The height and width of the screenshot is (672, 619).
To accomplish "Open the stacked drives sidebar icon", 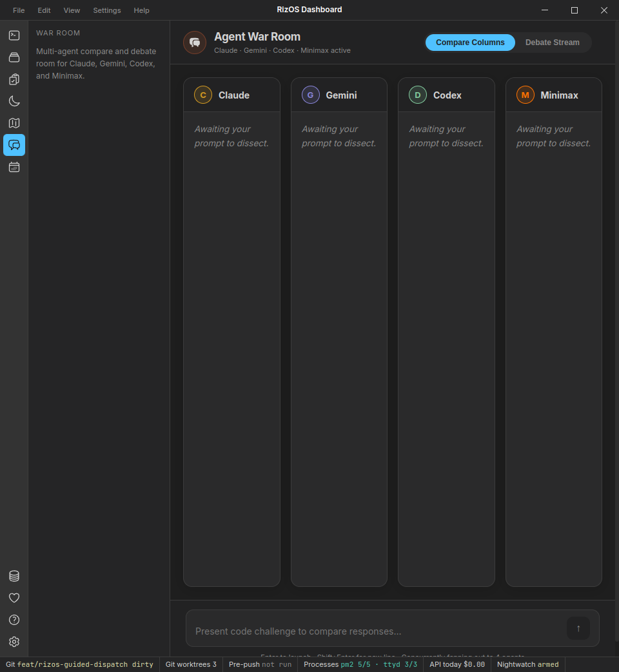I will pos(14,57).
